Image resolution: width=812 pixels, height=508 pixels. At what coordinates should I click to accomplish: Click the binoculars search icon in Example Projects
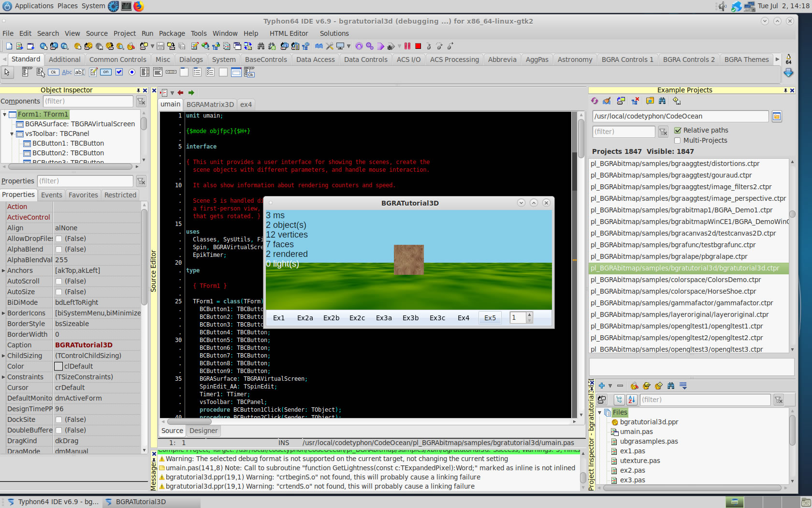point(662,101)
